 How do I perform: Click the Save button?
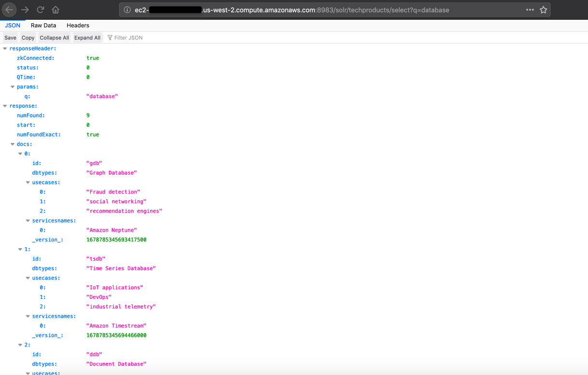[10, 37]
